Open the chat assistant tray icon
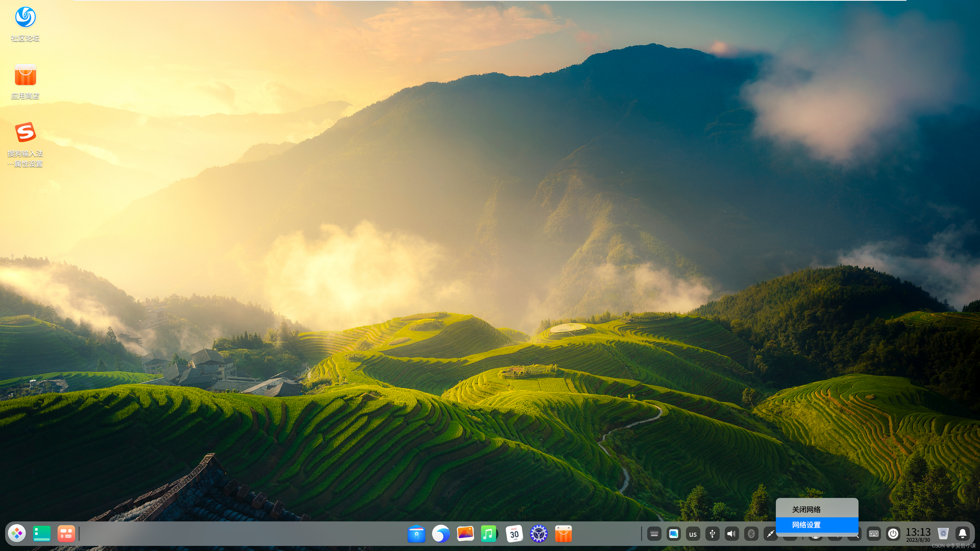The height and width of the screenshot is (551, 980). click(x=673, y=534)
